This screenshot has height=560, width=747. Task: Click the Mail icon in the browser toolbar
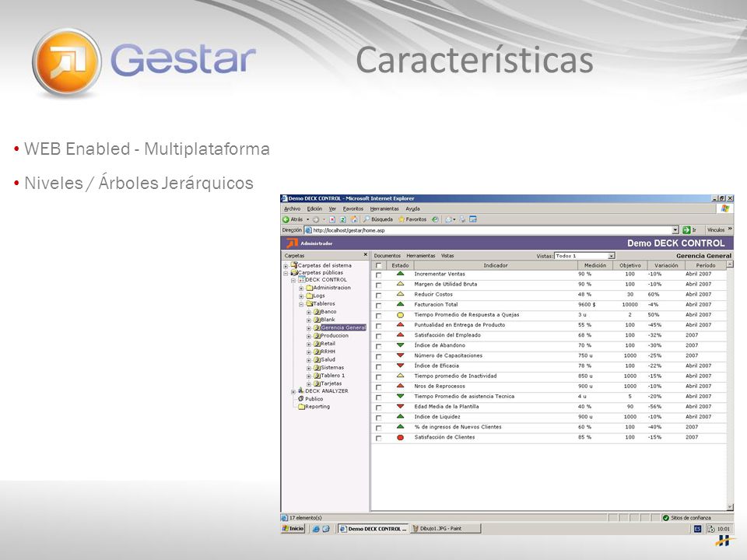tap(448, 219)
